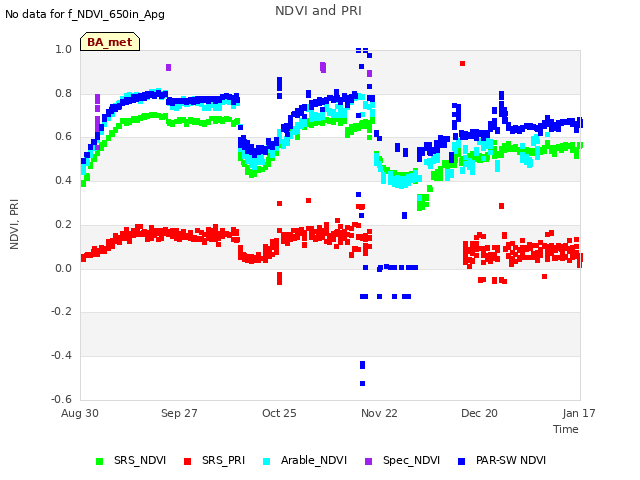Click the -0.2 y-axis tick label
Image resolution: width=640 pixels, height=480 pixels.
click(61, 311)
